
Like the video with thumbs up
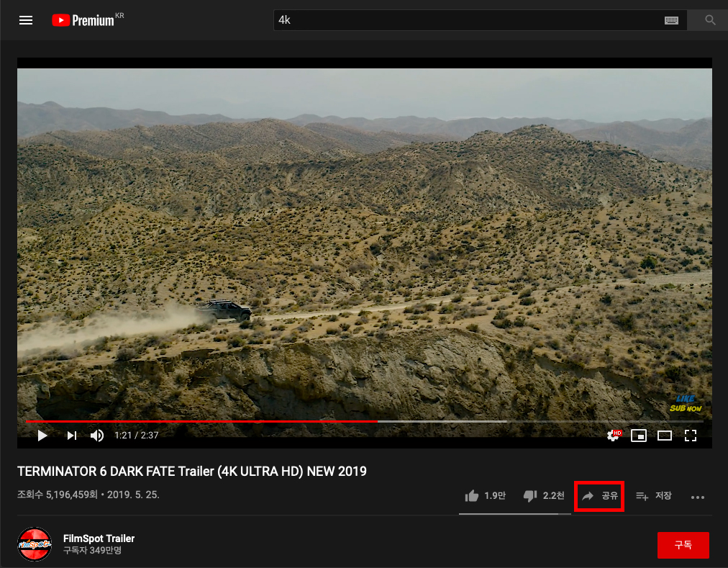[x=485, y=496]
